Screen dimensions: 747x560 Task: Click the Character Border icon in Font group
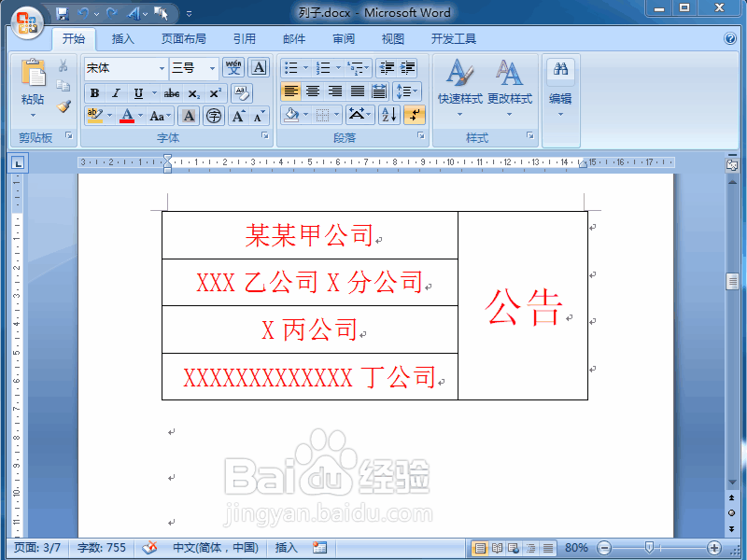tap(259, 67)
